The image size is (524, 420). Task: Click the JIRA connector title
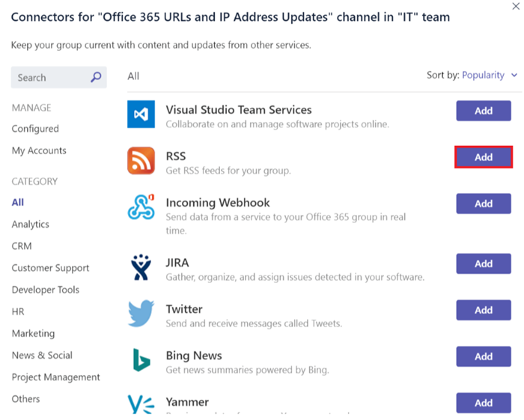(x=177, y=263)
